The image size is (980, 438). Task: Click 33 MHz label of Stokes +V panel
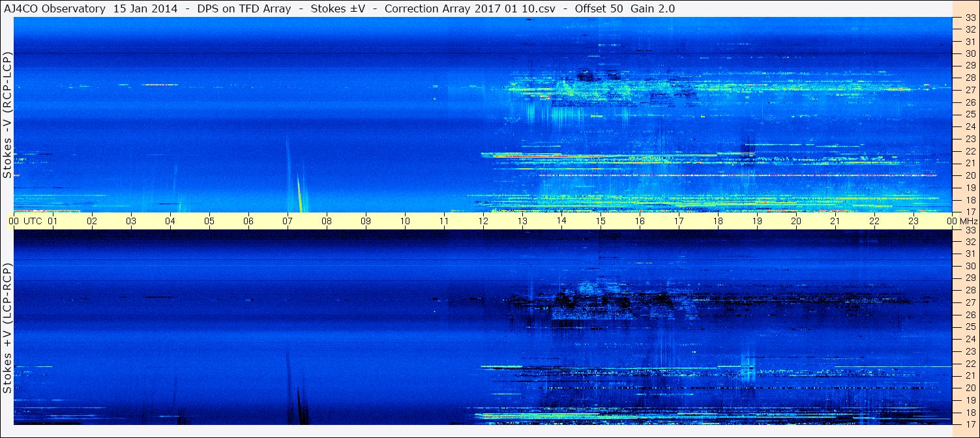(970, 230)
